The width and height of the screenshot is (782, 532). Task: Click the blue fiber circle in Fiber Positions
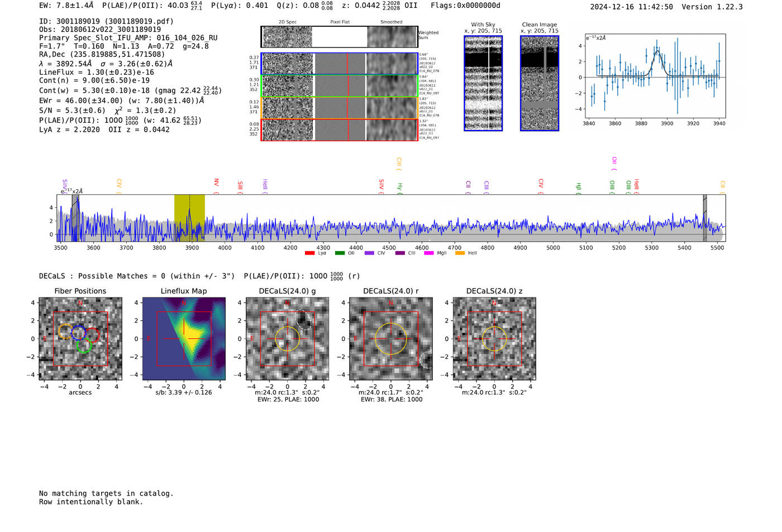(78, 332)
